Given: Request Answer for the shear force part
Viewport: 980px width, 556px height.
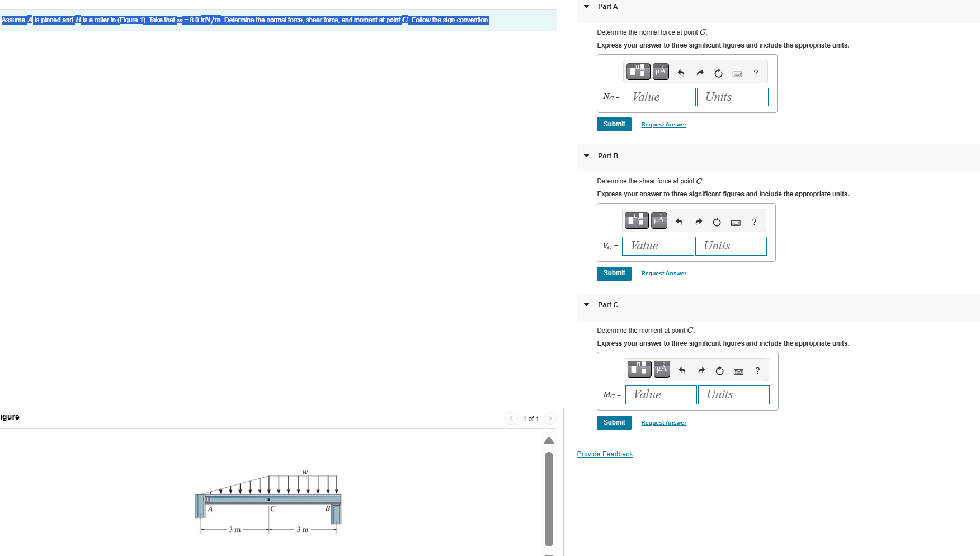Looking at the screenshot, I should [x=663, y=273].
